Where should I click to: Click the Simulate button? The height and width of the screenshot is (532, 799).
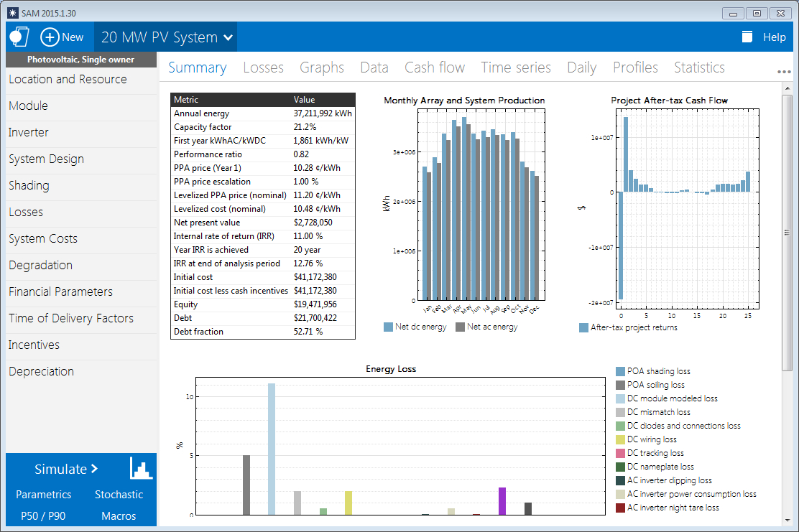(63, 468)
